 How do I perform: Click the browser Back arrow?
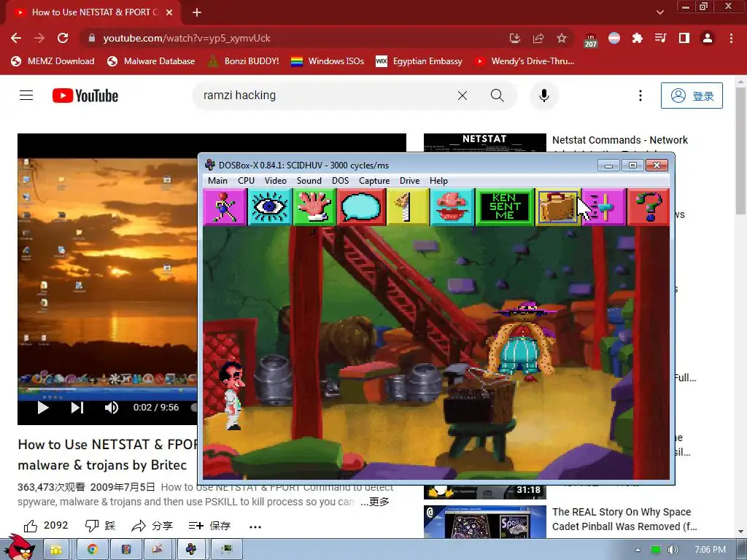[16, 38]
